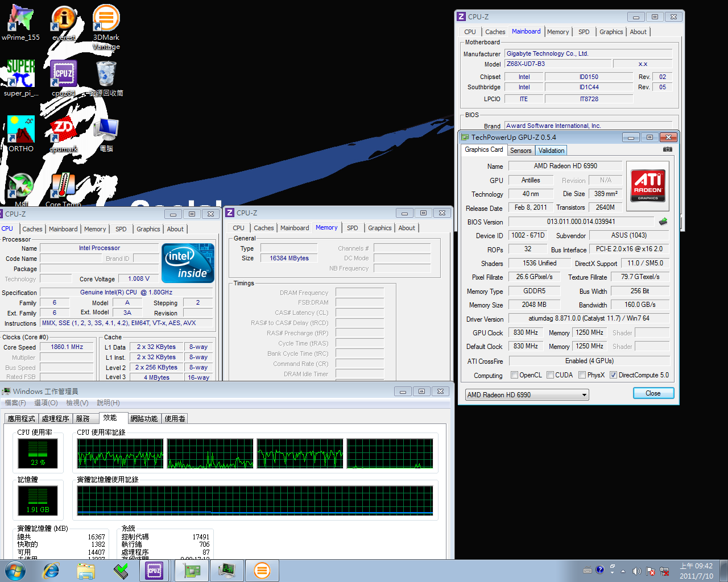Select 使用者 tab in Task Manager
This screenshot has width=728, height=582.
pos(175,418)
